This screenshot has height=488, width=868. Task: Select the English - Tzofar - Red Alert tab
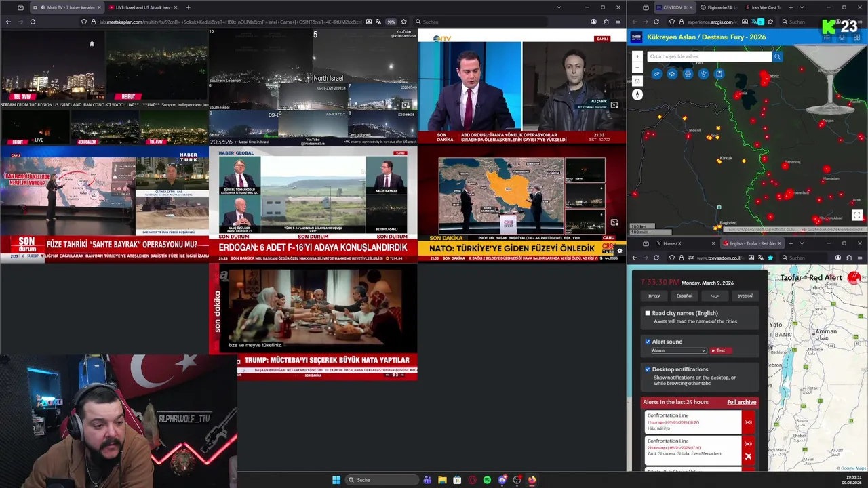click(x=753, y=243)
